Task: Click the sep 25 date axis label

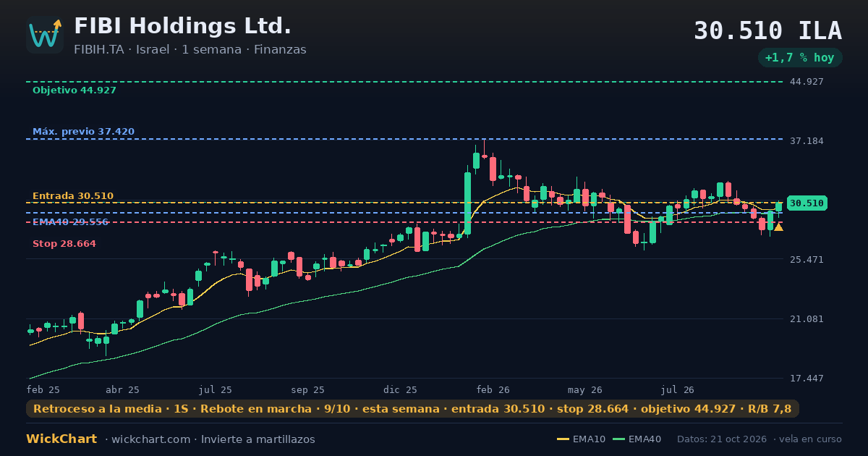Action: [x=308, y=389]
